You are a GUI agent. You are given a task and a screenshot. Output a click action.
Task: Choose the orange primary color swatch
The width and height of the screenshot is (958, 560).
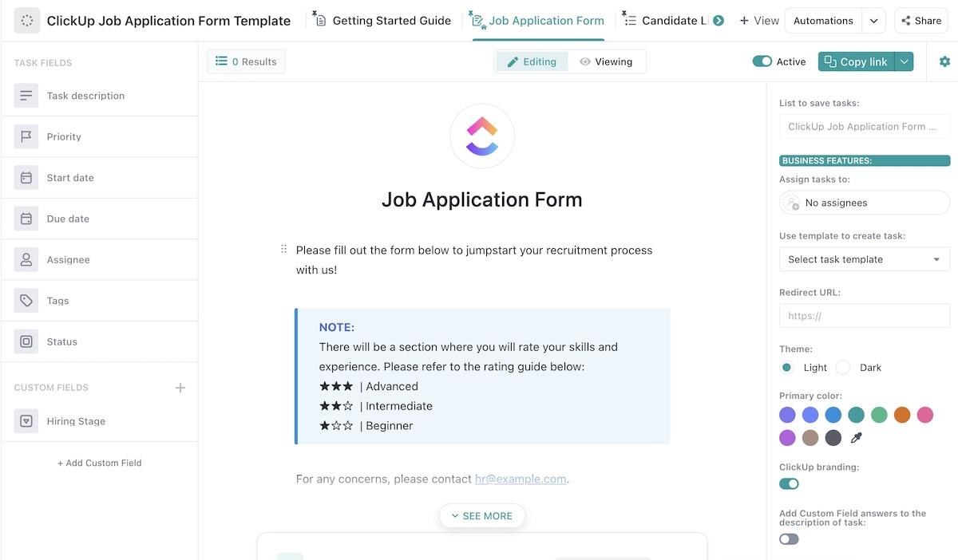coord(902,415)
